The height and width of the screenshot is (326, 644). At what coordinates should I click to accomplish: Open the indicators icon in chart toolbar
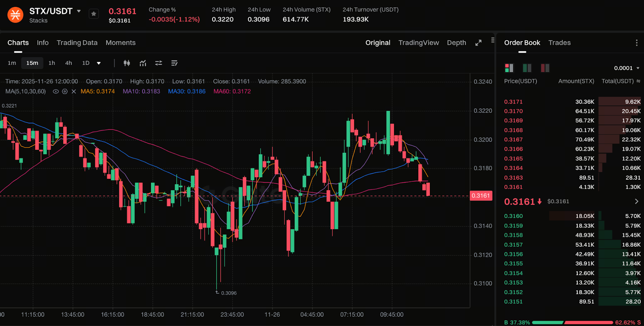pyautogui.click(x=143, y=63)
